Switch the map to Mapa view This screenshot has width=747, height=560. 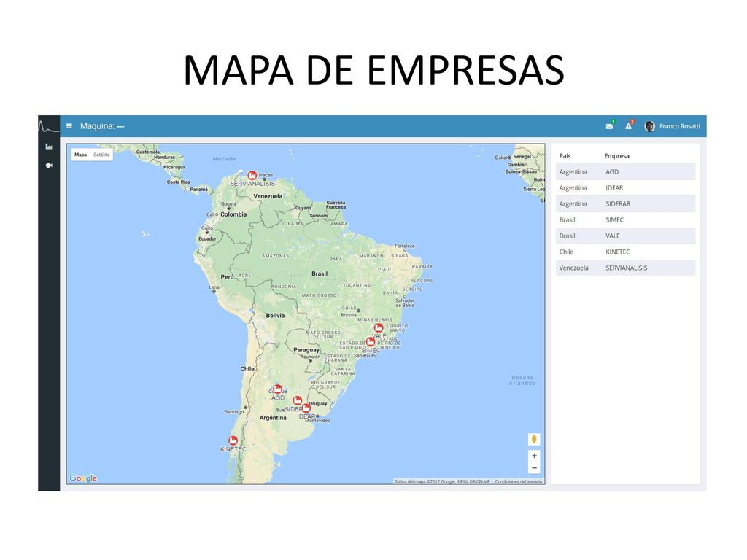[x=80, y=155]
